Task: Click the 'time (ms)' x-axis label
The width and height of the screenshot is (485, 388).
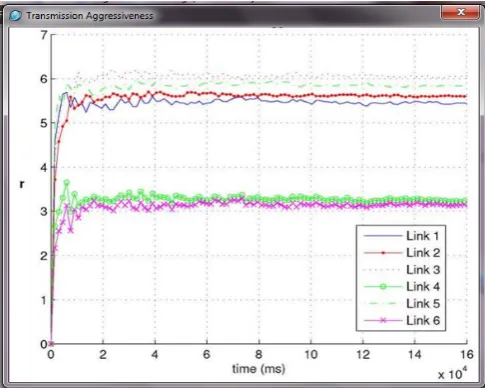Action: 258,369
